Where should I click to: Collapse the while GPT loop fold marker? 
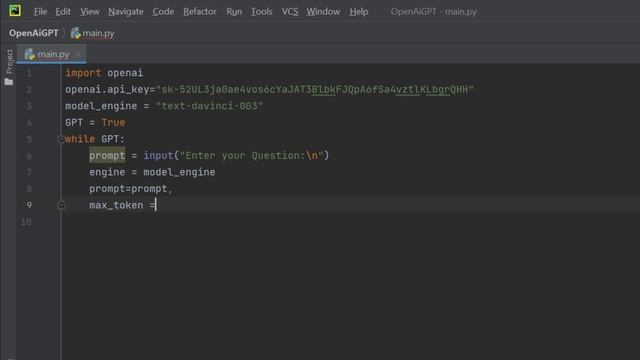point(61,139)
